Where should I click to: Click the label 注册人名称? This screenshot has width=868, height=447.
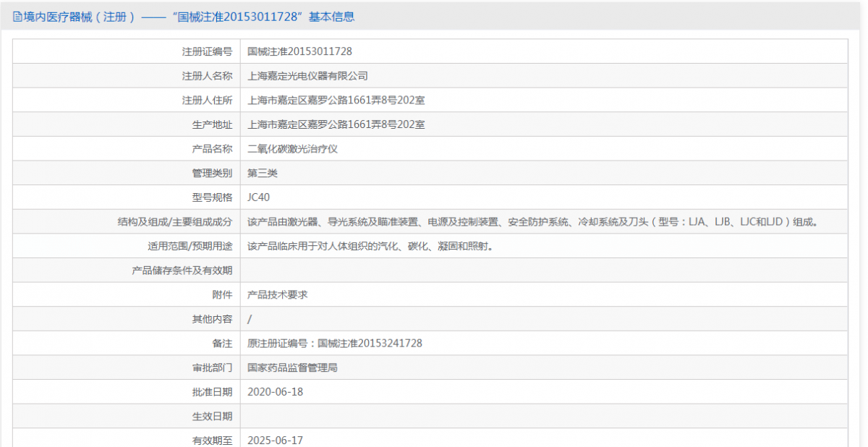click(x=207, y=76)
